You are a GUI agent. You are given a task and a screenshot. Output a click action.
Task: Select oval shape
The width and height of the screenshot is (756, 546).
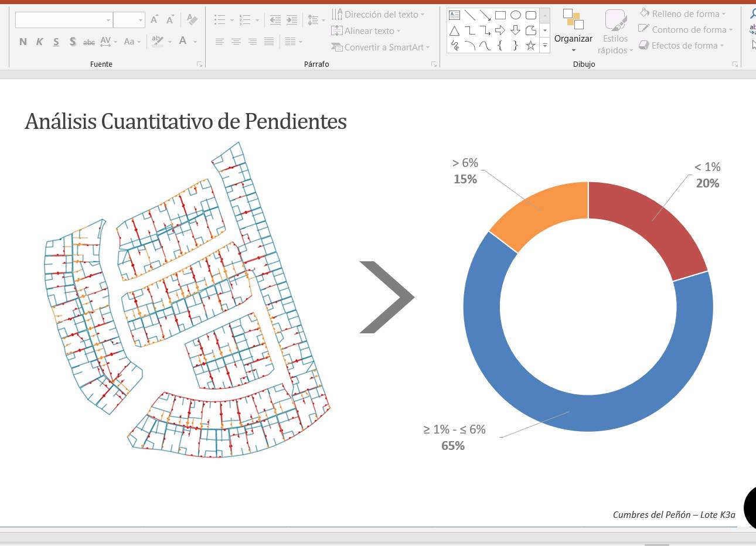515,15
